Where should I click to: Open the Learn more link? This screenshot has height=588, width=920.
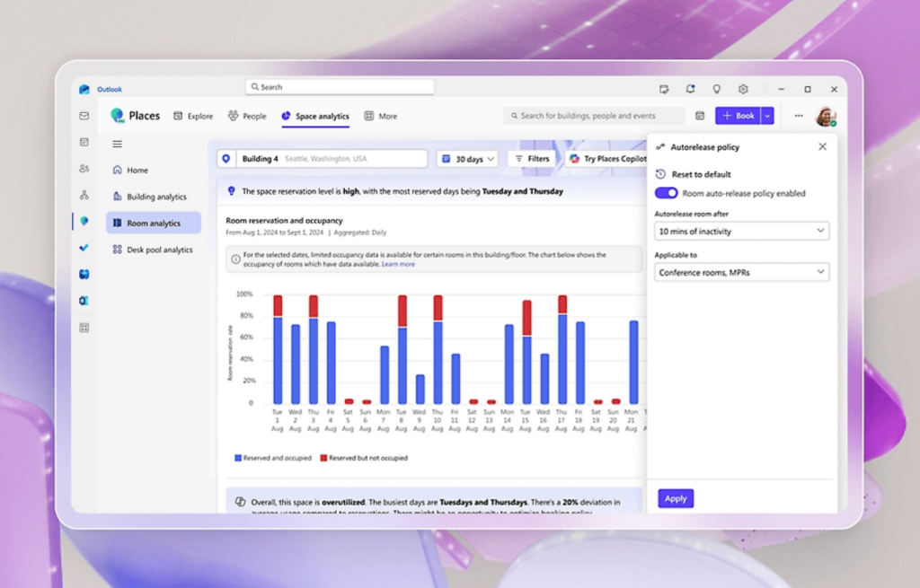[398, 265]
